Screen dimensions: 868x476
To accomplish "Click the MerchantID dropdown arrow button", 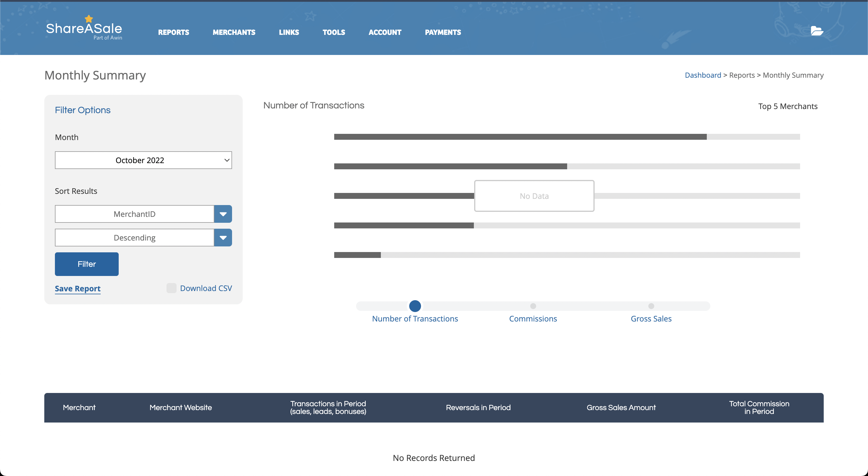I will (223, 214).
